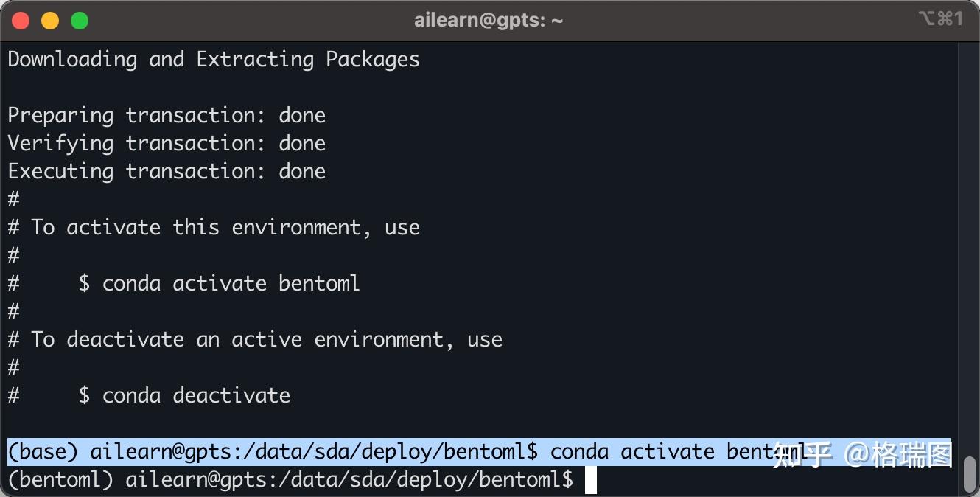The height and width of the screenshot is (497, 980).
Task: Click the blinking cursor block at prompt
Action: [590, 480]
